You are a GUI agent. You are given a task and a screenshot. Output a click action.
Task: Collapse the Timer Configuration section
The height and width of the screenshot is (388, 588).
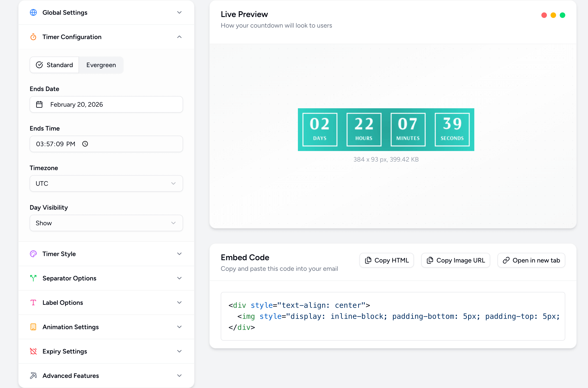click(x=179, y=37)
